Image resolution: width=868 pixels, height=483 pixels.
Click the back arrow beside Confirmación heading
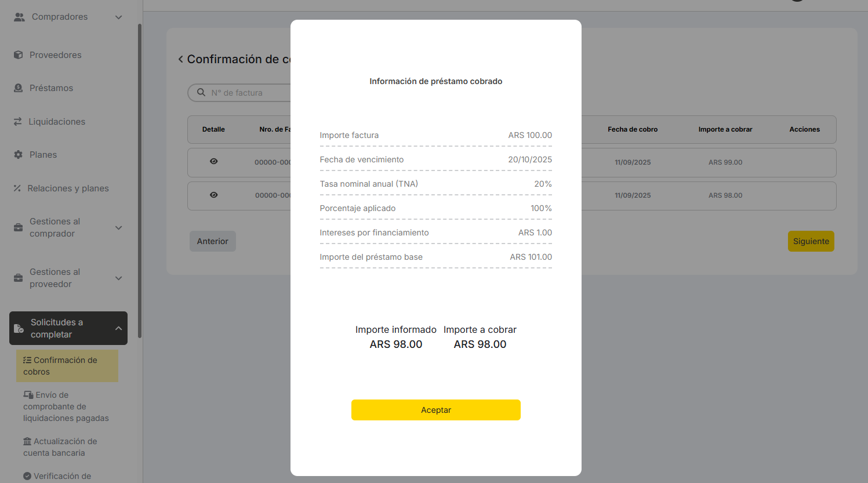point(181,59)
